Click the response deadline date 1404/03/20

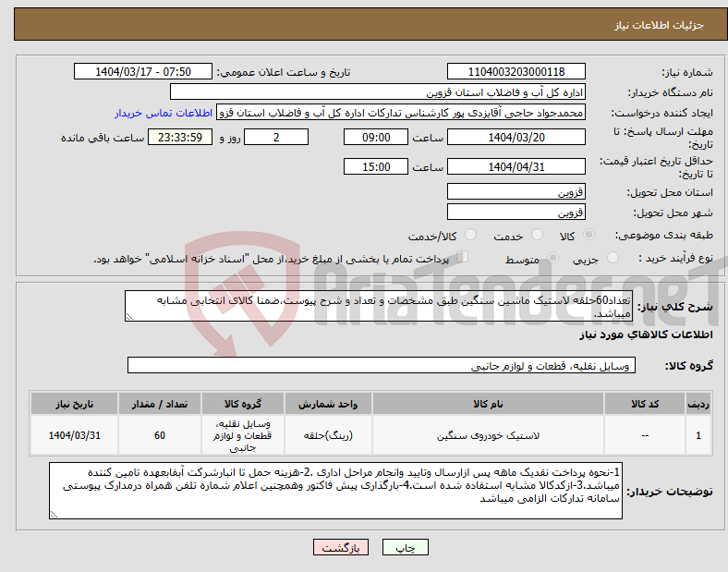(516, 138)
